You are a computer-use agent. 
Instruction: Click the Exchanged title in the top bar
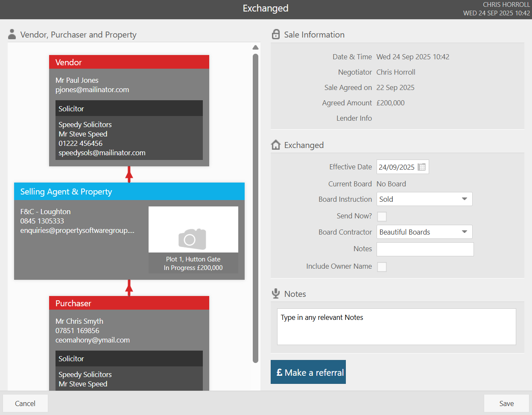[x=266, y=8]
